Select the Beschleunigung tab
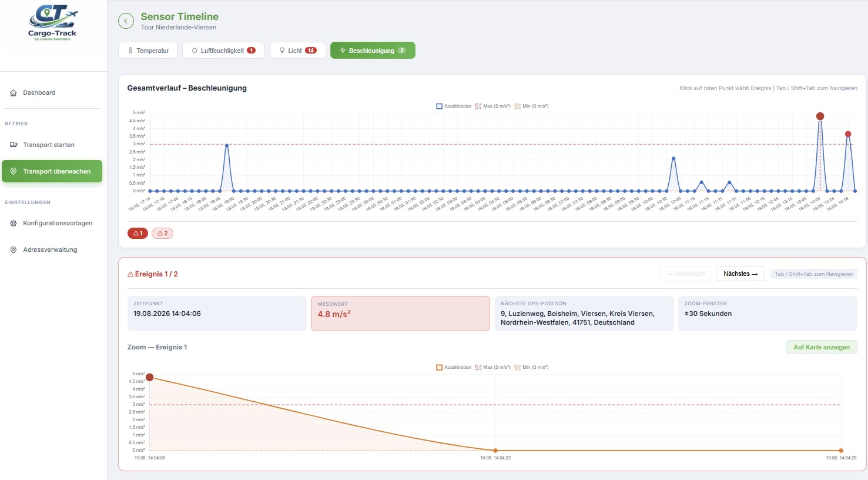 coord(373,51)
